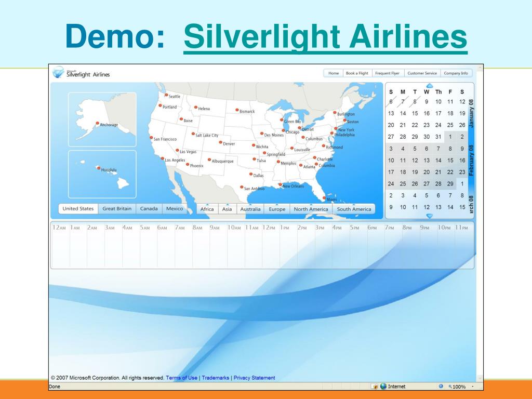This screenshot has height=399, width=532.
Task: Expand the Africa region tab
Action: coord(207,209)
